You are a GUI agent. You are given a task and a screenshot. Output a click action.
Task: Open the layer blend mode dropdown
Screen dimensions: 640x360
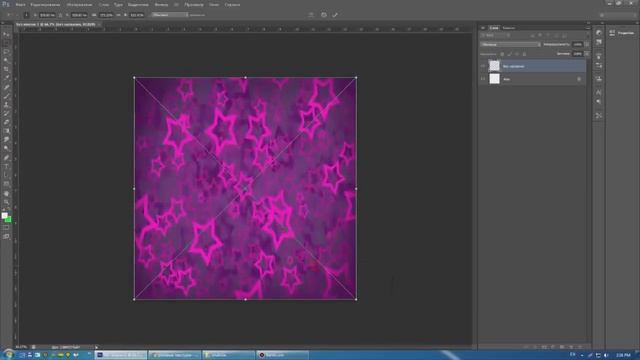point(510,44)
